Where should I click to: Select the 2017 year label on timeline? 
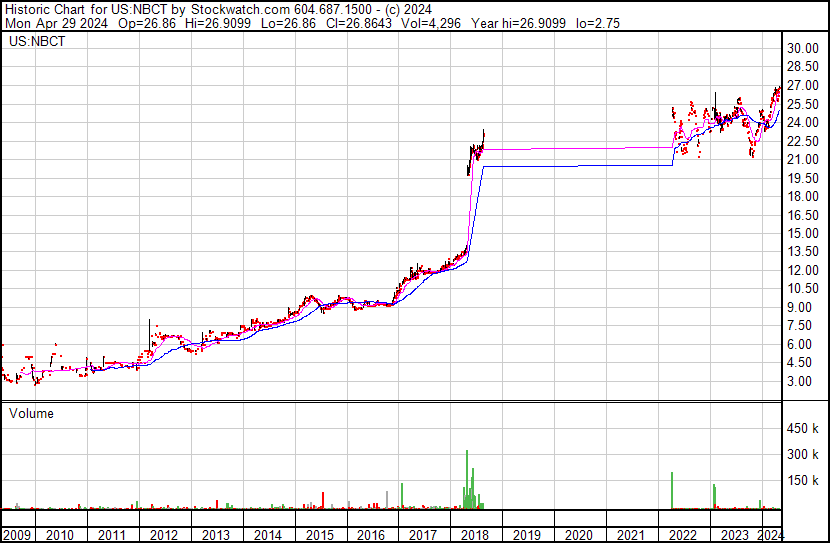423,535
